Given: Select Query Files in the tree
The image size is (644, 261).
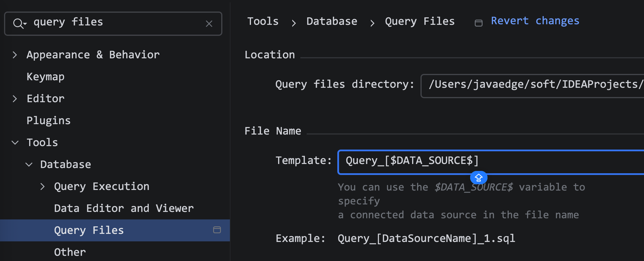Looking at the screenshot, I should tap(89, 230).
